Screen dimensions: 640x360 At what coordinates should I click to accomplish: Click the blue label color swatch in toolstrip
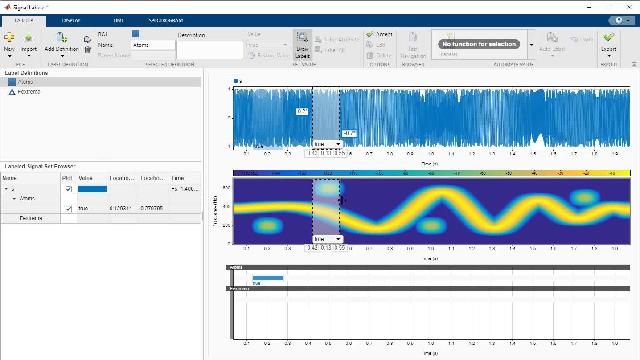[x=136, y=33]
